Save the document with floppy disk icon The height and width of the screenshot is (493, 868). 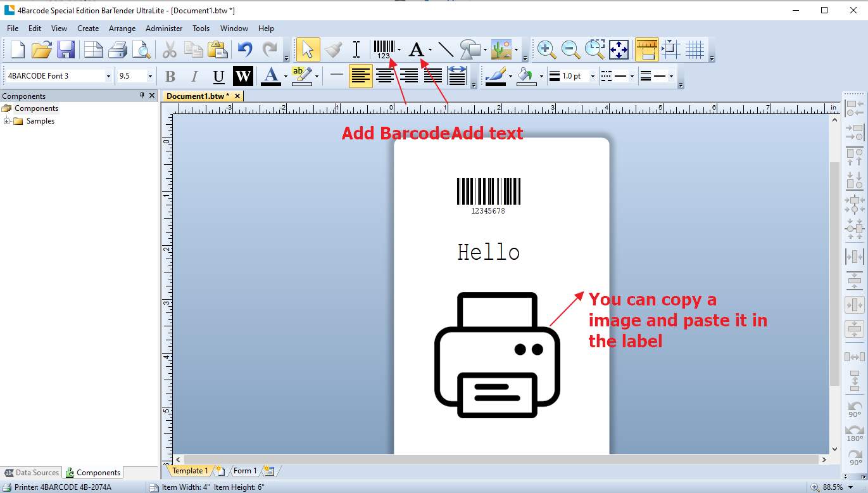[66, 50]
